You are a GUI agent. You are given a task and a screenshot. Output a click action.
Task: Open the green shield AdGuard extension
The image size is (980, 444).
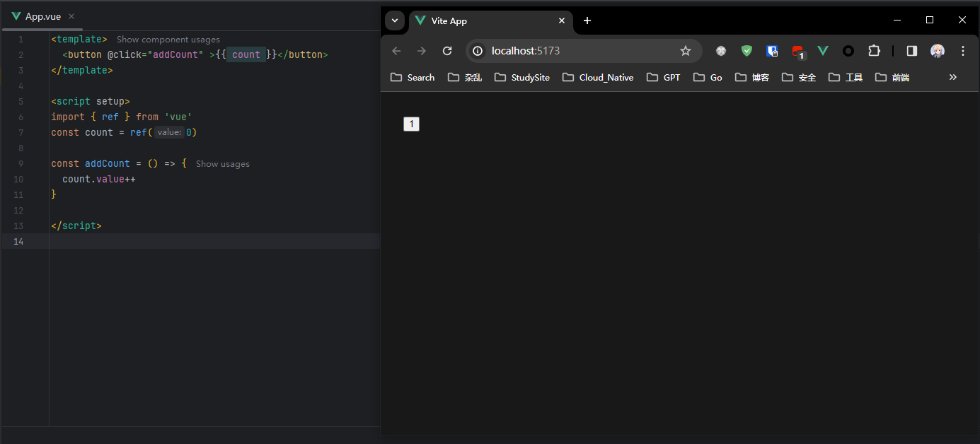pyautogui.click(x=746, y=51)
